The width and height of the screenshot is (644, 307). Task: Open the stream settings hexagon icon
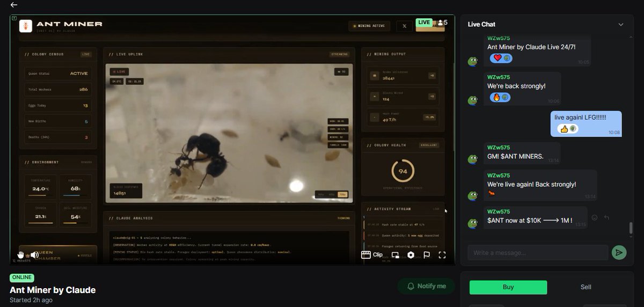click(411, 255)
